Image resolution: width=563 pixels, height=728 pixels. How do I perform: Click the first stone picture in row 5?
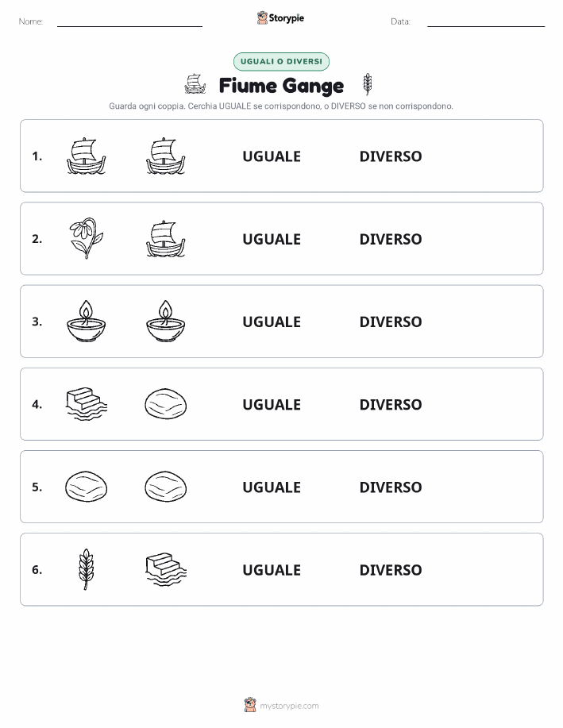point(86,487)
